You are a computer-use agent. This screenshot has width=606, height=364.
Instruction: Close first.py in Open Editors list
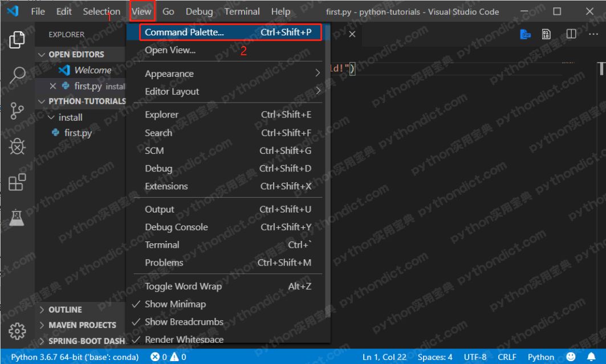pyautogui.click(x=53, y=86)
